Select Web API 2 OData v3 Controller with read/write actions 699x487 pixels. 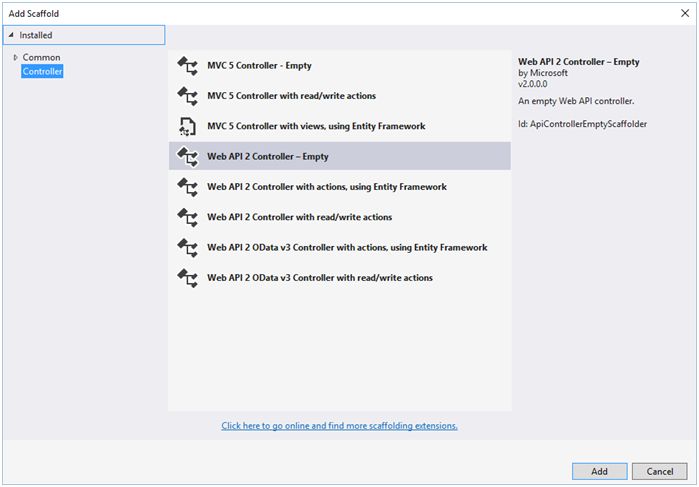(x=339, y=278)
